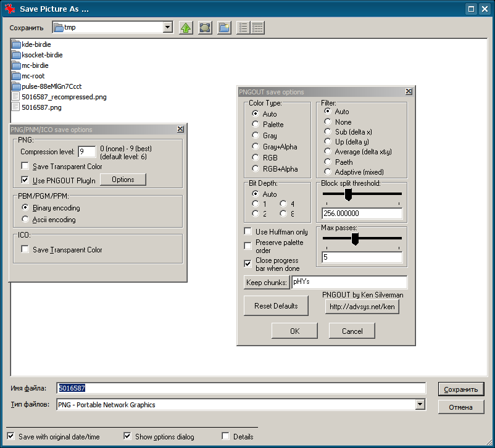Close the PNGOUT save options panel
495x448 pixels.
coord(409,92)
